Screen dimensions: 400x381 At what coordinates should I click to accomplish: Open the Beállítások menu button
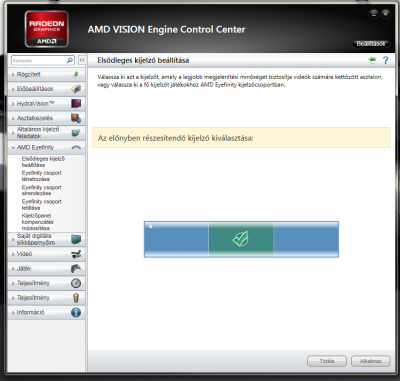(371, 44)
